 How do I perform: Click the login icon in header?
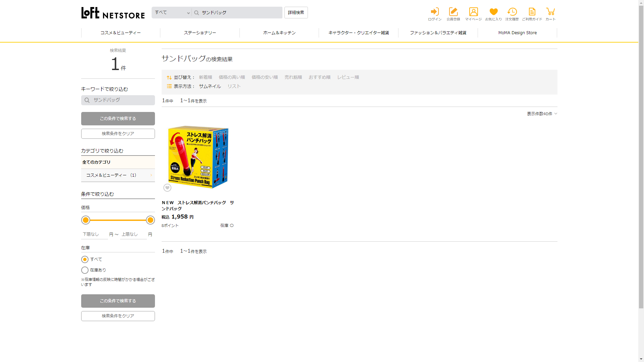tap(435, 12)
